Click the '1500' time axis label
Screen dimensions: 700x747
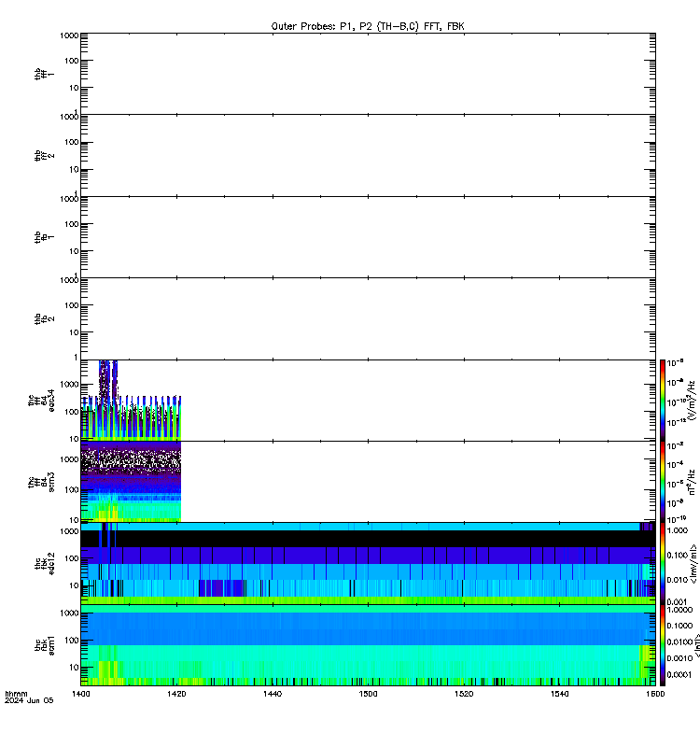(x=368, y=694)
